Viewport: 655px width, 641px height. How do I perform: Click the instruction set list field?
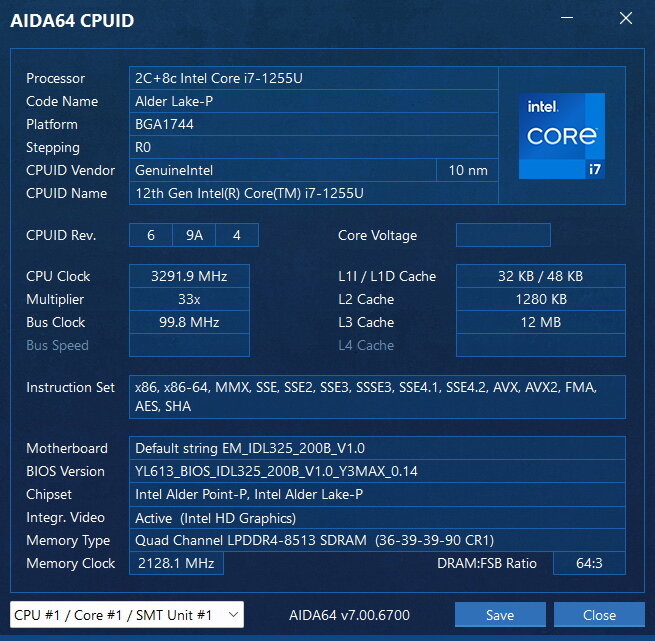point(377,397)
